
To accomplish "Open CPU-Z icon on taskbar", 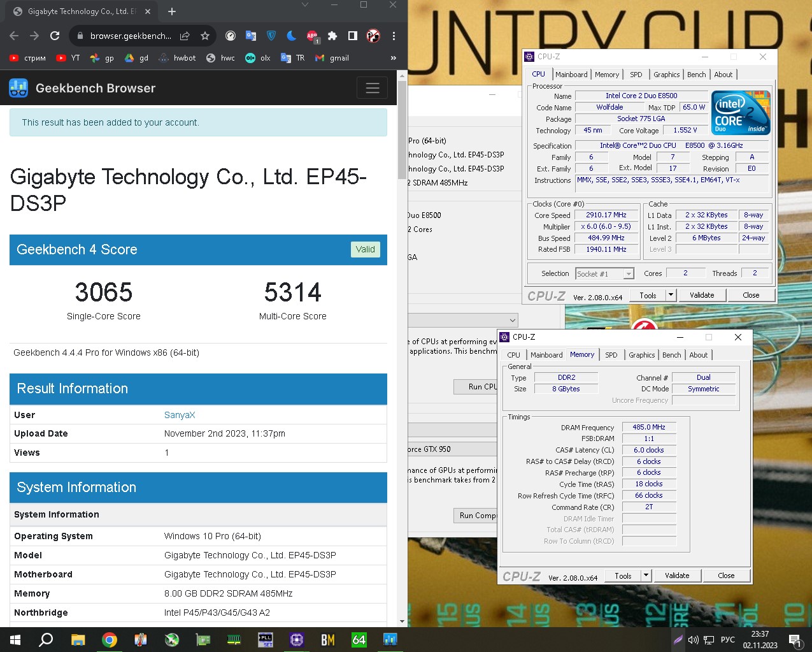I will (297, 639).
